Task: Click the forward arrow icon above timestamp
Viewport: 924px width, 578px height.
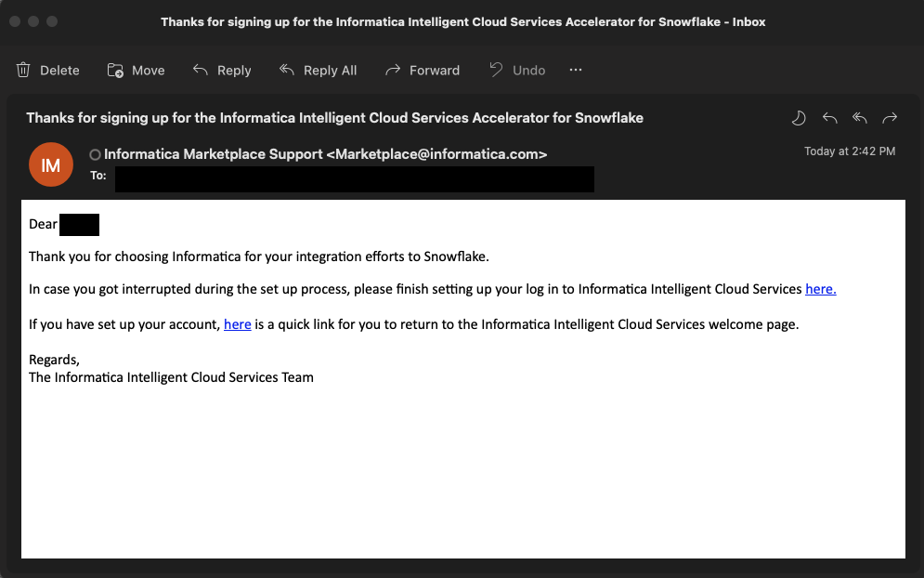Action: 890,118
